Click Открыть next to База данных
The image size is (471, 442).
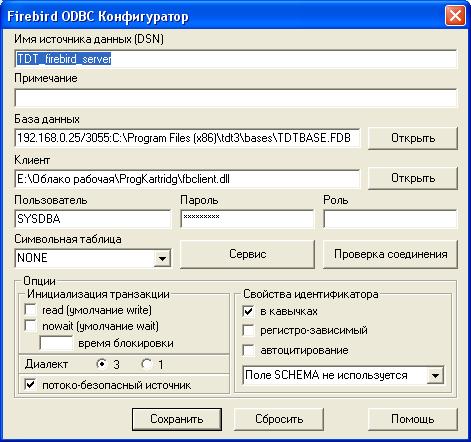(x=413, y=138)
